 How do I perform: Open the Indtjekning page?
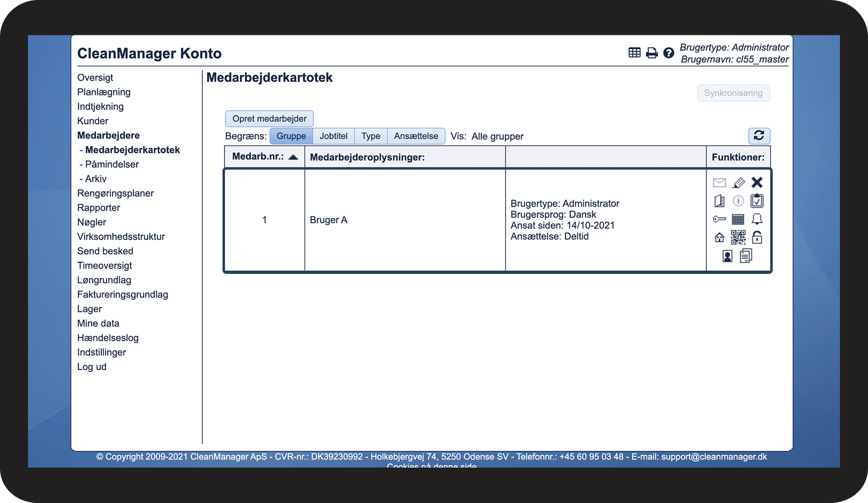100,107
